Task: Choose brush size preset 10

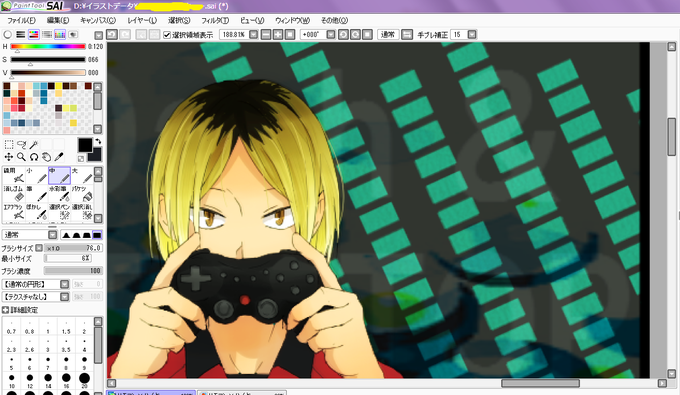Action: coord(11,380)
